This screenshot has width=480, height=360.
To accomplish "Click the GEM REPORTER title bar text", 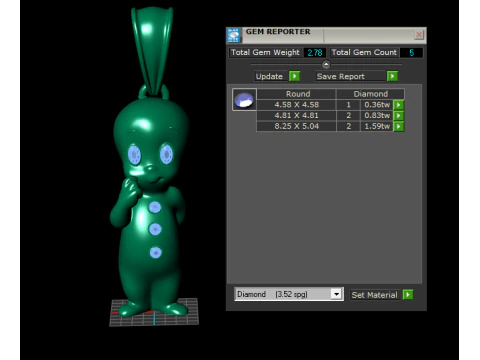I will click(x=278, y=32).
